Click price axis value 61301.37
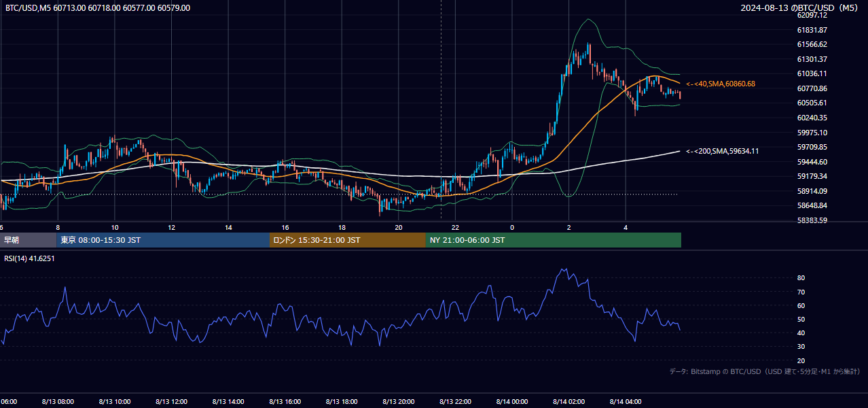This screenshot has width=868, height=408. tap(812, 59)
